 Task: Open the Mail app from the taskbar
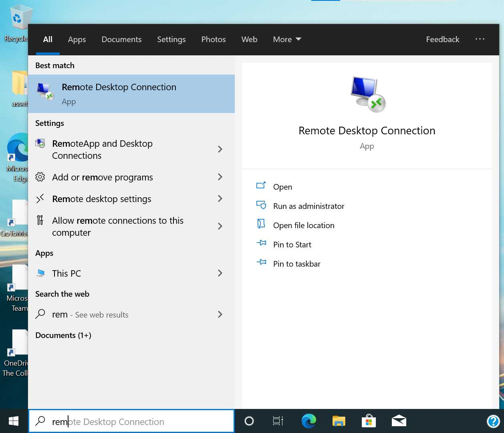(399, 421)
